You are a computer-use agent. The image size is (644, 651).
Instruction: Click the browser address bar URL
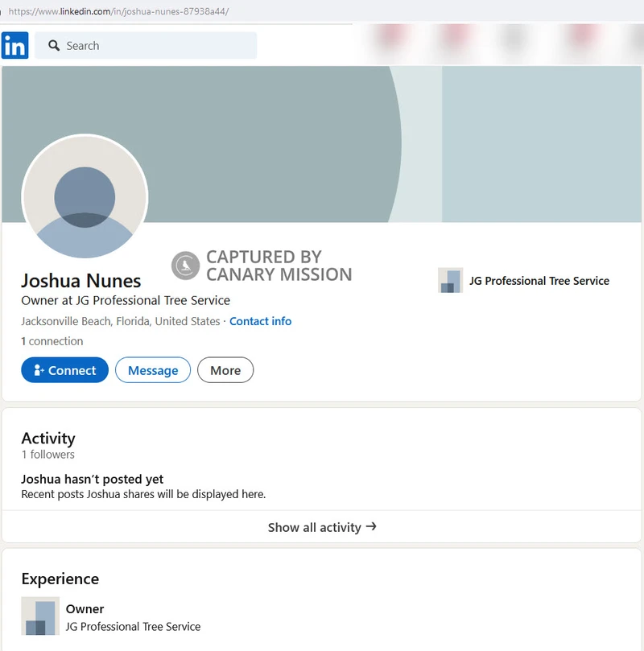(x=118, y=11)
